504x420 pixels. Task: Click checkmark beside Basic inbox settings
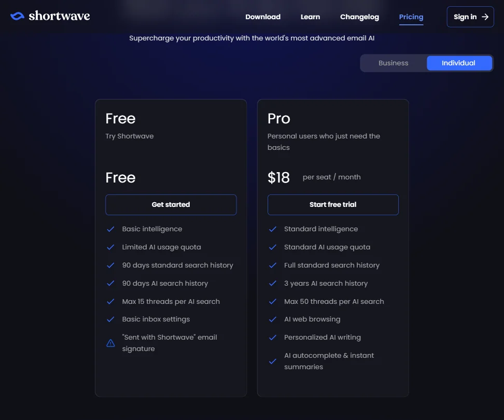point(110,319)
